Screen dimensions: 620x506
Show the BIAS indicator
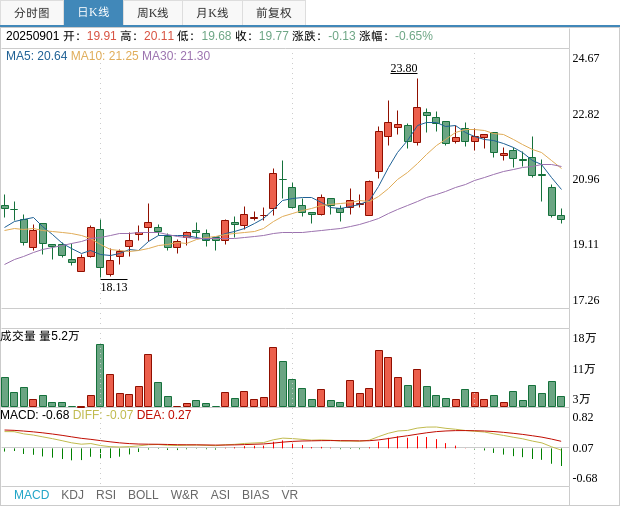coord(255,495)
